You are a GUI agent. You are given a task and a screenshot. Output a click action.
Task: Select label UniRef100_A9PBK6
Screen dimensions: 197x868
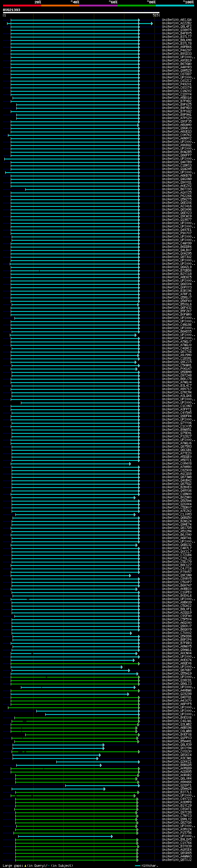pos(177,47)
